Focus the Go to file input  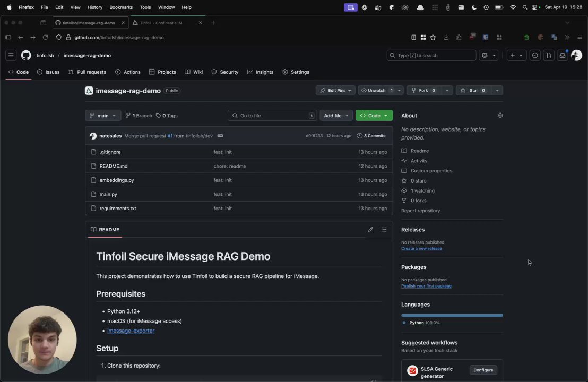click(x=272, y=116)
